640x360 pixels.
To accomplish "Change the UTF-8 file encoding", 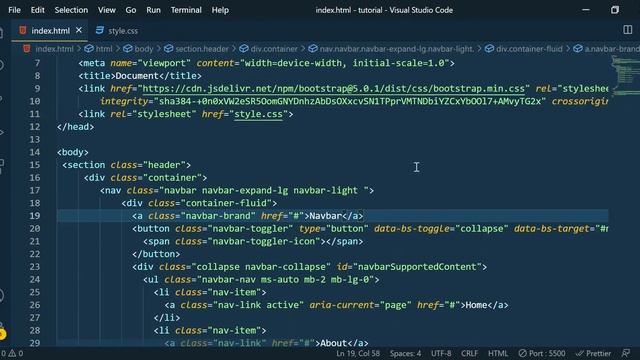I will click(441, 353).
